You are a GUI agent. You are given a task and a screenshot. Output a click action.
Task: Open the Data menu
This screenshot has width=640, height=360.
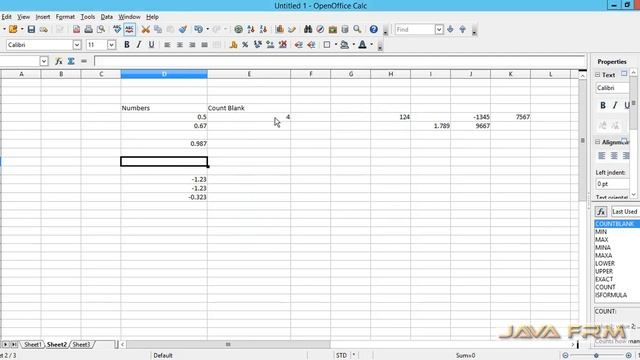pyautogui.click(x=107, y=17)
